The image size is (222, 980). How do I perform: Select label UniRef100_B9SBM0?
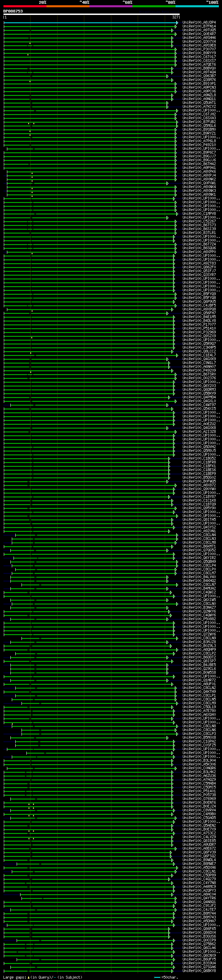[x=199, y=129]
